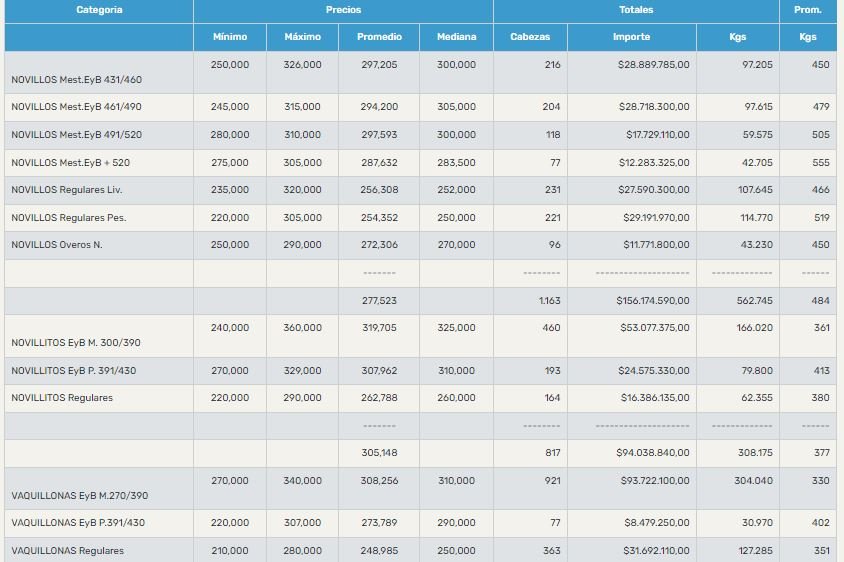The height and width of the screenshot is (562, 844).
Task: Select the NOVILLOS Mest.EyB 431/460 row label
Action: click(76, 80)
